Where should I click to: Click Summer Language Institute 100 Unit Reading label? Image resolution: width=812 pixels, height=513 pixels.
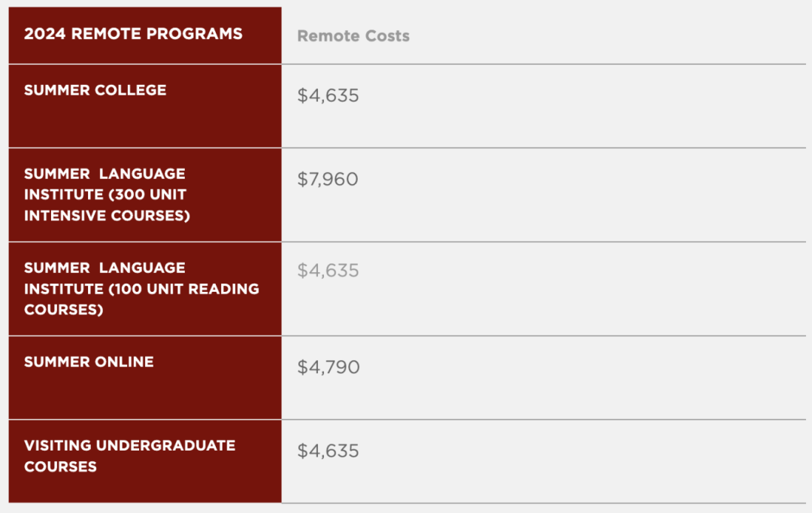click(141, 289)
